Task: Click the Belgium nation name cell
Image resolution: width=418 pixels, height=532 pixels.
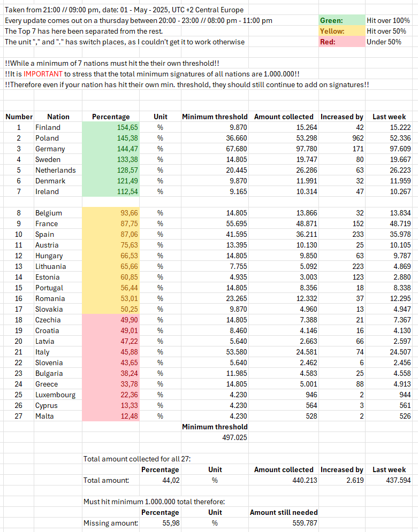Action: coord(58,213)
